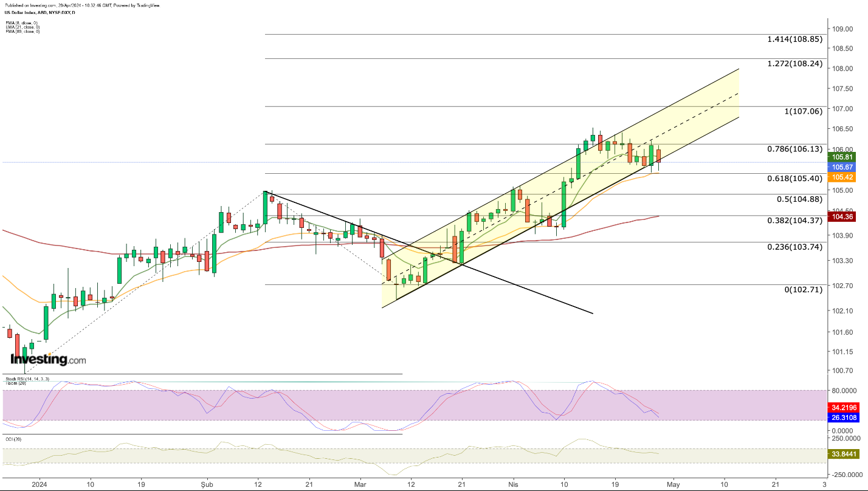Click the Şub month label on date axis
The width and height of the screenshot is (868, 491).
point(207,484)
